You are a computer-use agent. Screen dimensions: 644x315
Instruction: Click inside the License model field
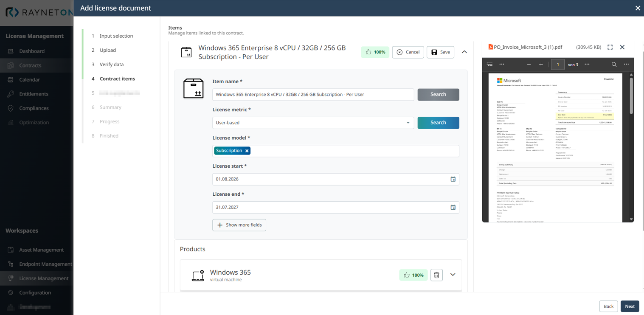[x=336, y=151]
